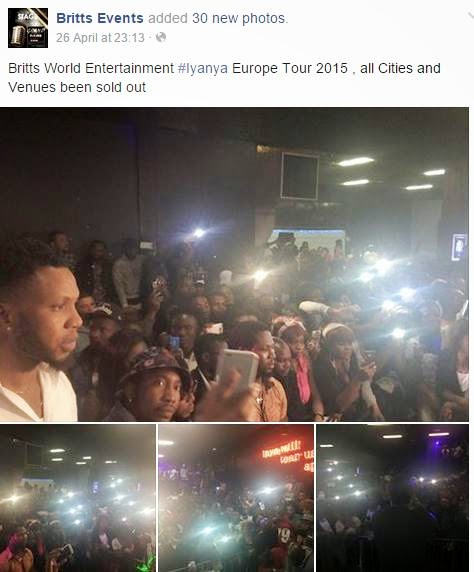This screenshot has width=474, height=572.
Task: Click the ceiling lights in main photo
Action: point(390,174)
